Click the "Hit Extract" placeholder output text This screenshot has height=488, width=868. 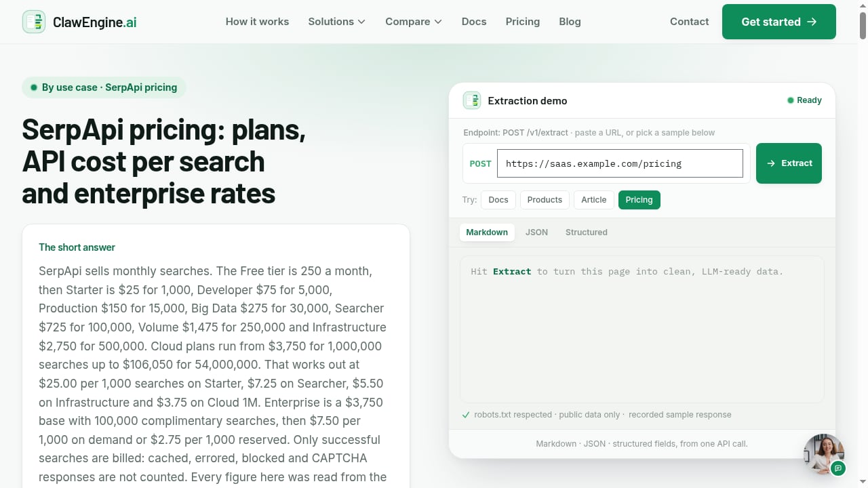tap(627, 272)
